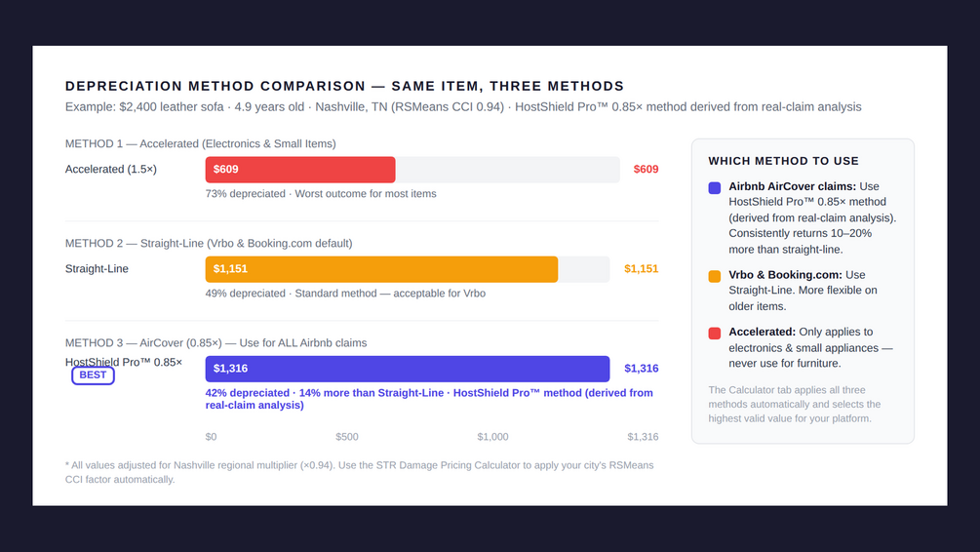Click '73% depreciated · Worst outcome' note
The image size is (980, 552).
point(321,194)
